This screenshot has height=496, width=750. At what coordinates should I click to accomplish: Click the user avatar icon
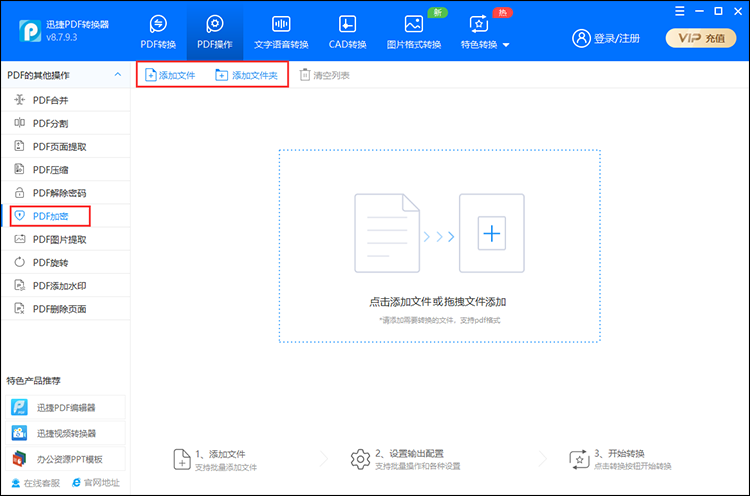pos(581,38)
